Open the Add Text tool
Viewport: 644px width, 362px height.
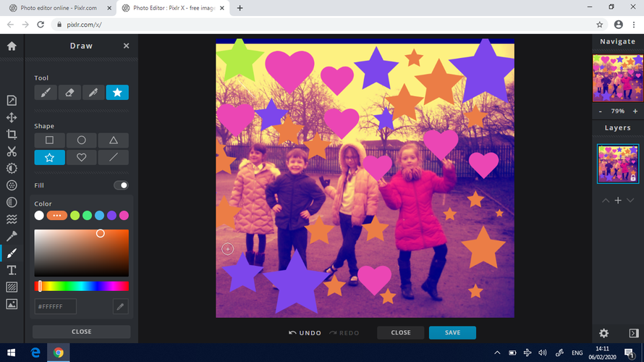click(x=12, y=270)
